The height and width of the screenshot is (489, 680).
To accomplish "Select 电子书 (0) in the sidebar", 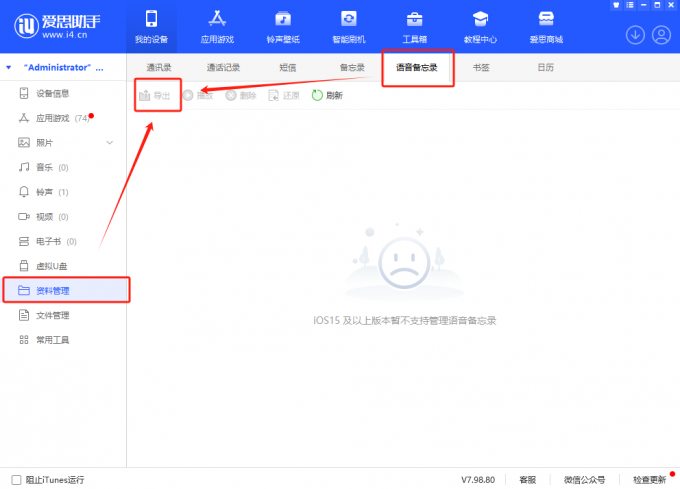I will click(63, 241).
